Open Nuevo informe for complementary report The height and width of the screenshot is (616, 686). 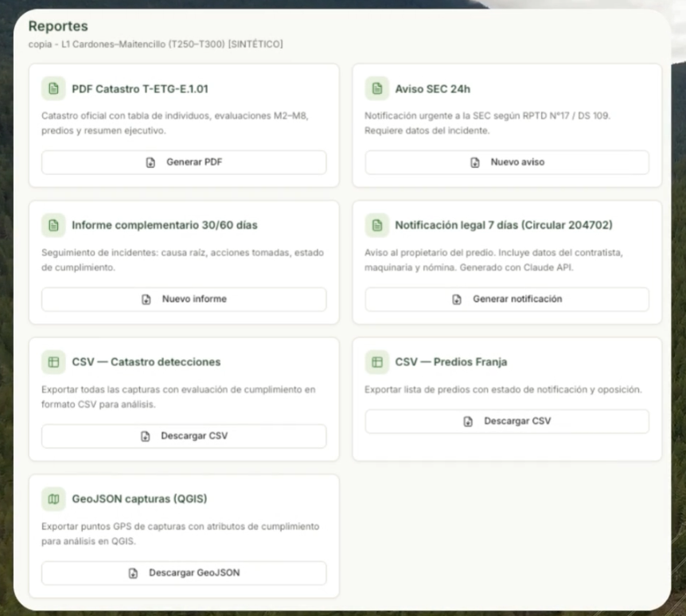(x=184, y=299)
